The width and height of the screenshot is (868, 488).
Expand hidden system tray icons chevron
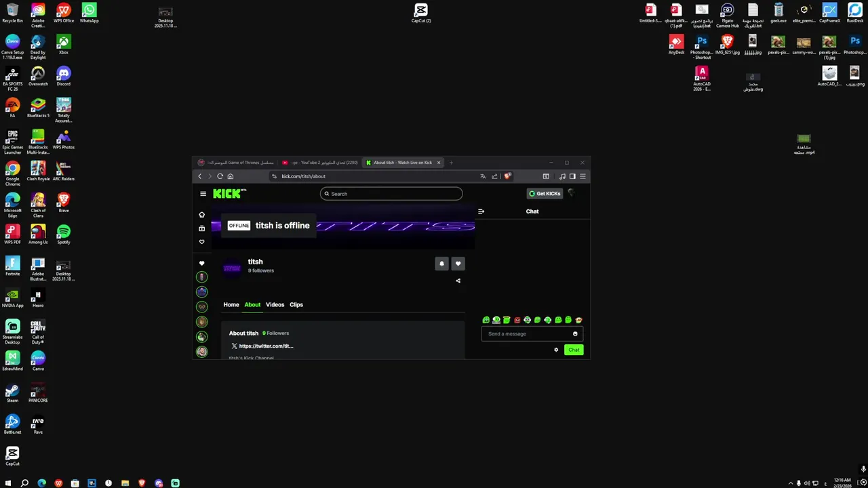click(790, 483)
